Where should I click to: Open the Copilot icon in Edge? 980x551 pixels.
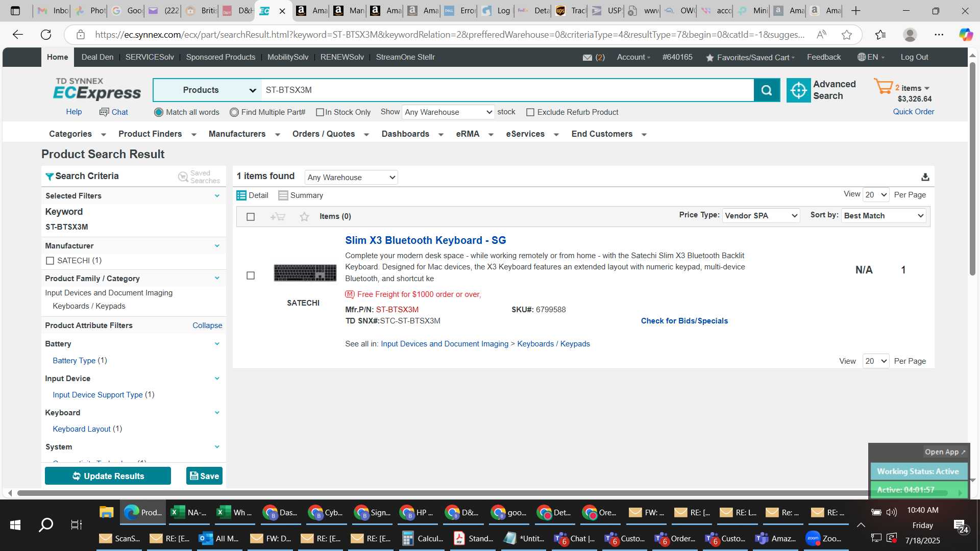[x=965, y=35]
